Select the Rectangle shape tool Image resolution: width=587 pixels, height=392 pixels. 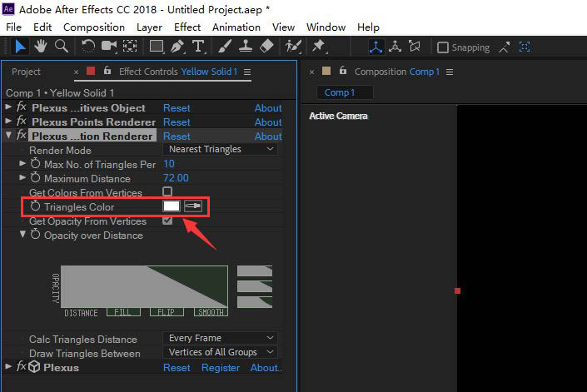pos(156,47)
